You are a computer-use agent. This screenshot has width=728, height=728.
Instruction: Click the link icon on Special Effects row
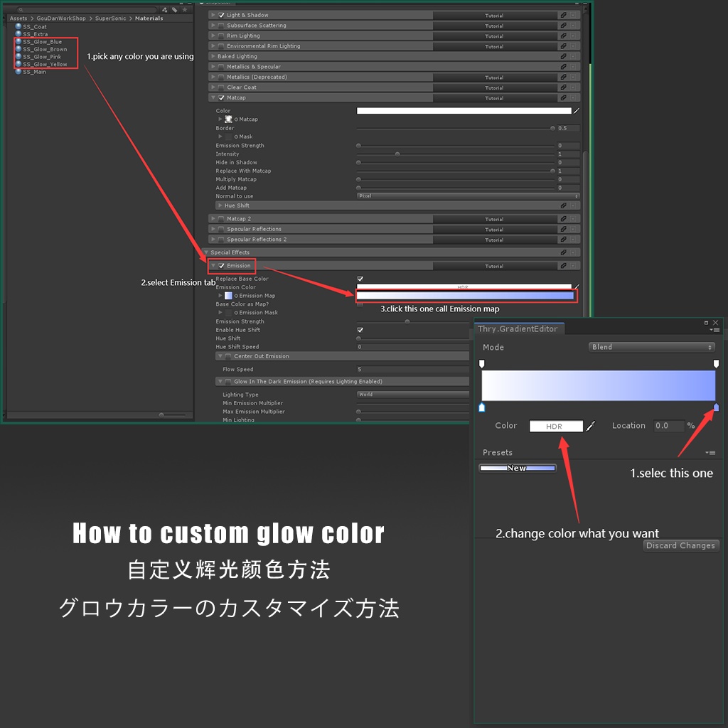tap(563, 252)
